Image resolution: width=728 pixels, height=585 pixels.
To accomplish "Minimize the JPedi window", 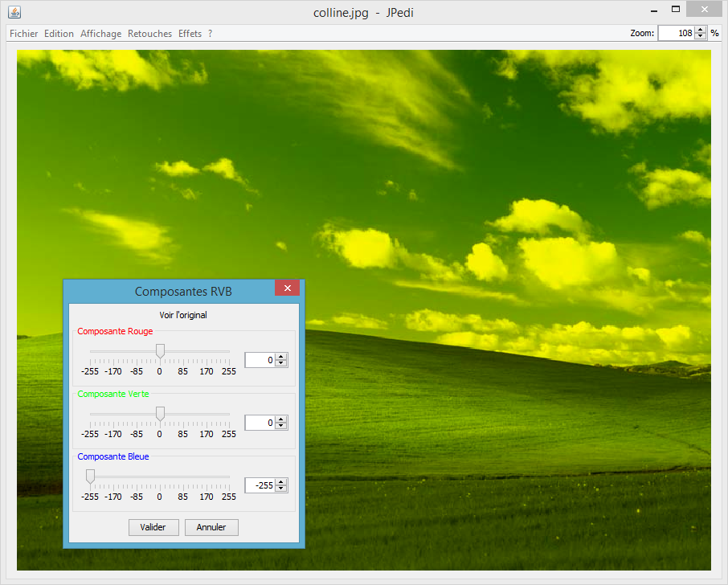I will (x=654, y=10).
